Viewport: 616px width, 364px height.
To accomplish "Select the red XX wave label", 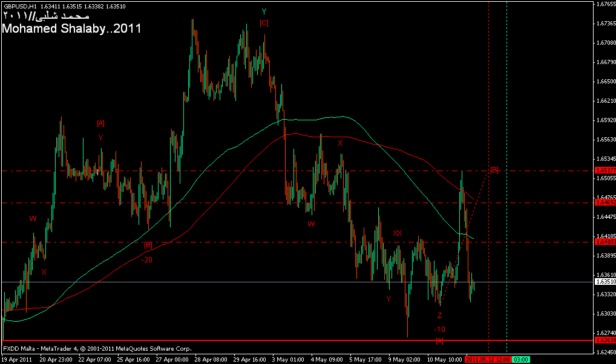I will tap(398, 233).
